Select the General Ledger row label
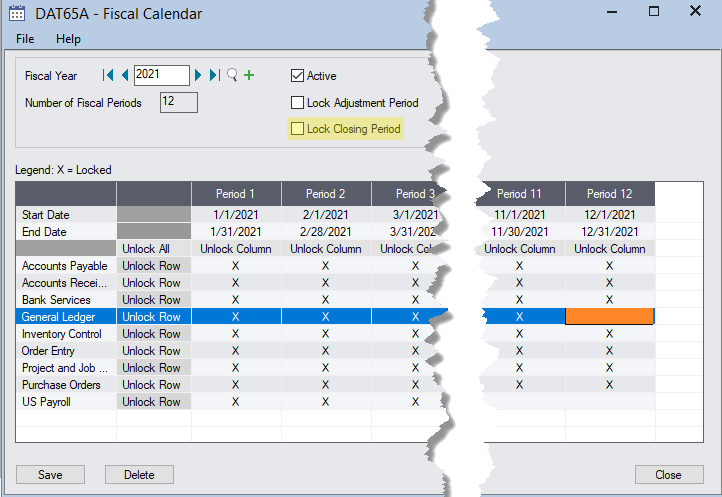This screenshot has height=497, width=722. tap(65, 317)
